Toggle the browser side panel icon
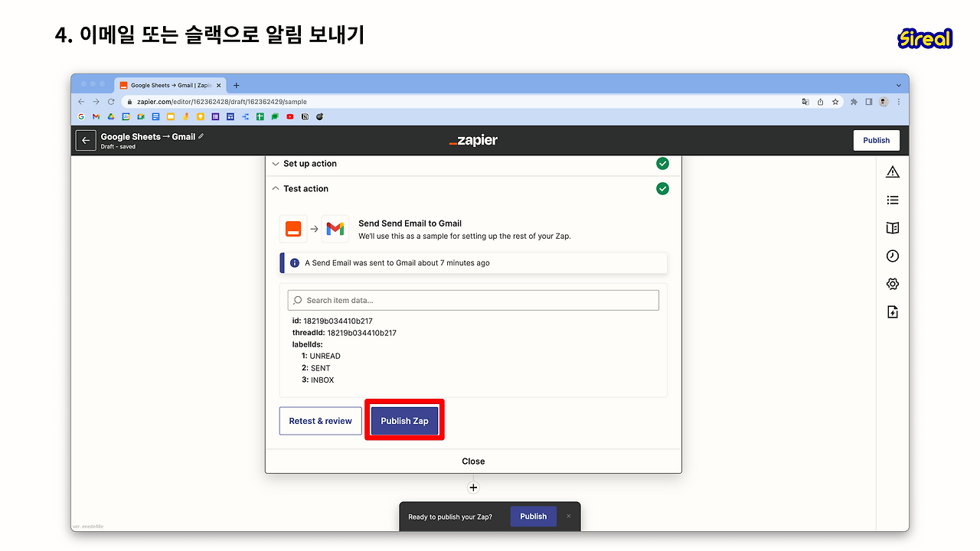This screenshot has width=980, height=551. click(869, 102)
